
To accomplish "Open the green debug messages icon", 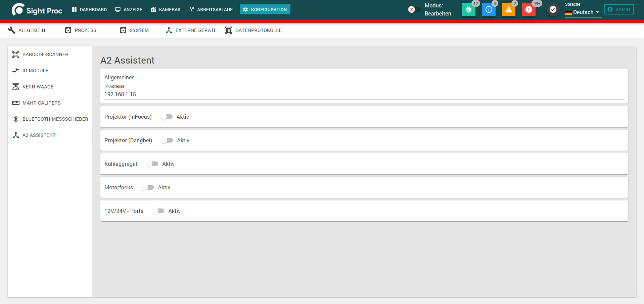I will coord(469,9).
